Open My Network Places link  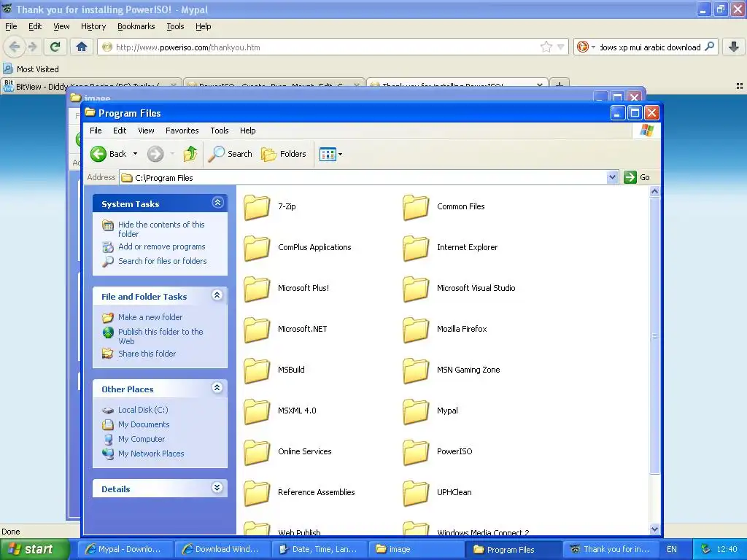point(151,454)
